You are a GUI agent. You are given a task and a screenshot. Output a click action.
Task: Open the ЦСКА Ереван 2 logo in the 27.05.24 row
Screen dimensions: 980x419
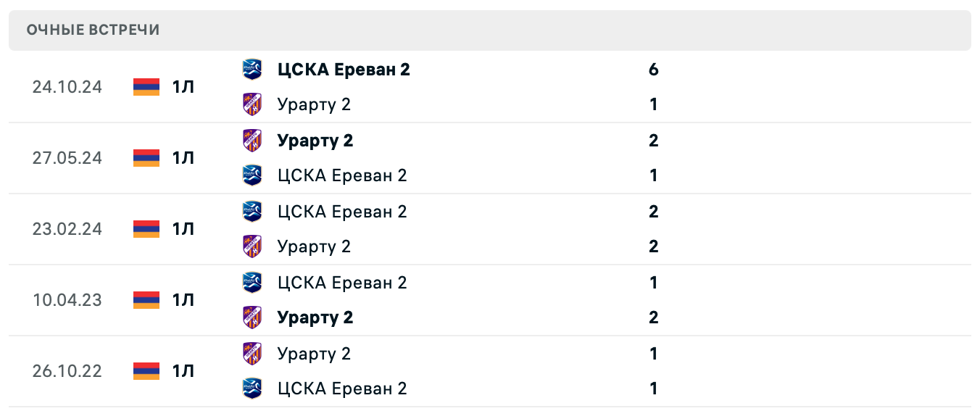(x=252, y=175)
